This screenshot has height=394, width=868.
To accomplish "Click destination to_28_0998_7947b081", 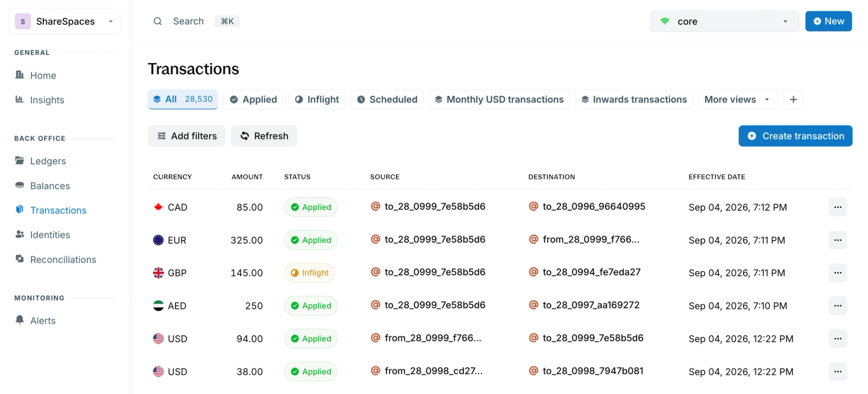I will click(x=593, y=371).
